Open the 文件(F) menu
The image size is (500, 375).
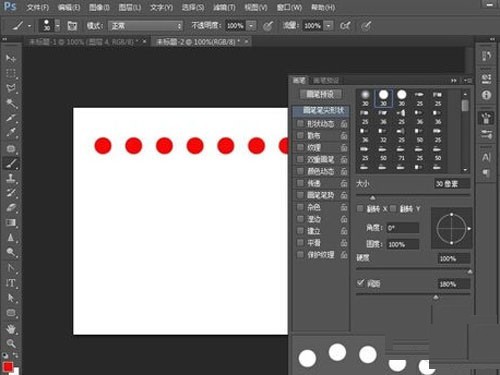point(37,7)
